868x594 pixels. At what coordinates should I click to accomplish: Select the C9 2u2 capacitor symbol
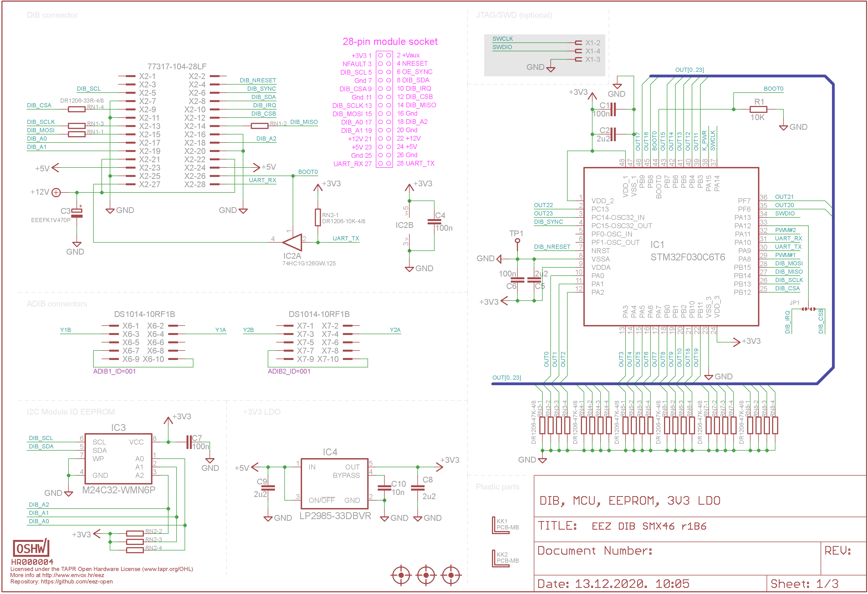(268, 488)
